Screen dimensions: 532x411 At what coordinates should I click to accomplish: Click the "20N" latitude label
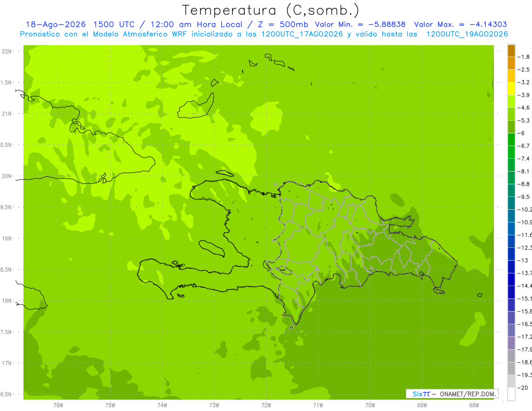point(7,176)
